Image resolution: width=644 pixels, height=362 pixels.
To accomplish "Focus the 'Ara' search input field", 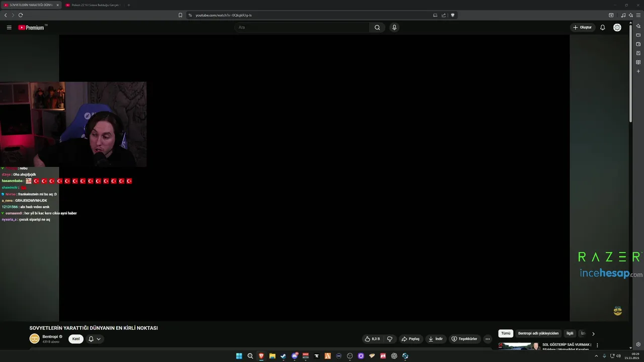I will pyautogui.click(x=302, y=28).
